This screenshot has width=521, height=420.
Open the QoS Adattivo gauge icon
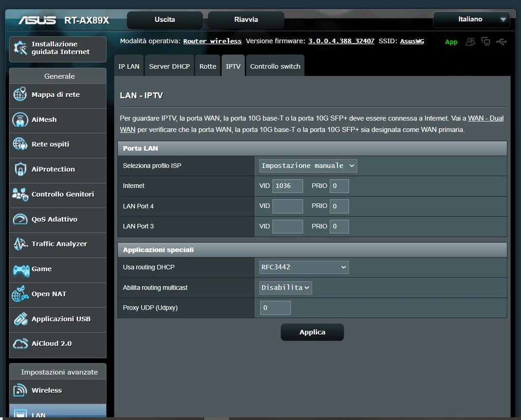click(x=20, y=219)
